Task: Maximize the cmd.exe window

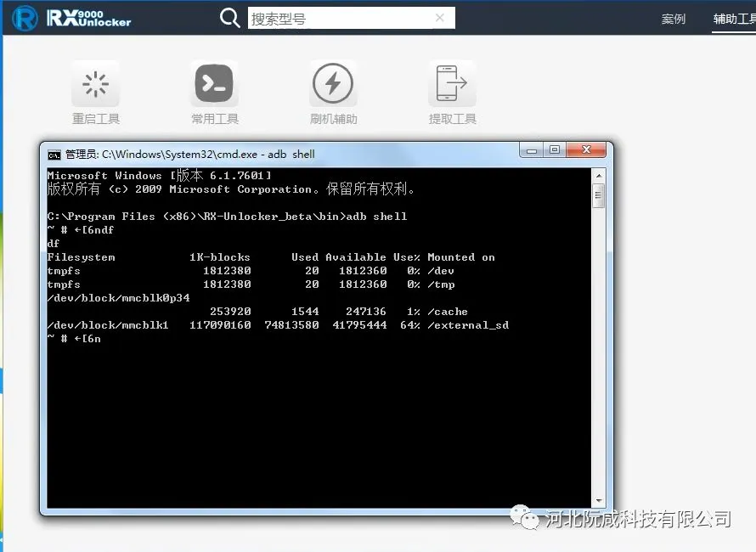Action: pyautogui.click(x=555, y=150)
